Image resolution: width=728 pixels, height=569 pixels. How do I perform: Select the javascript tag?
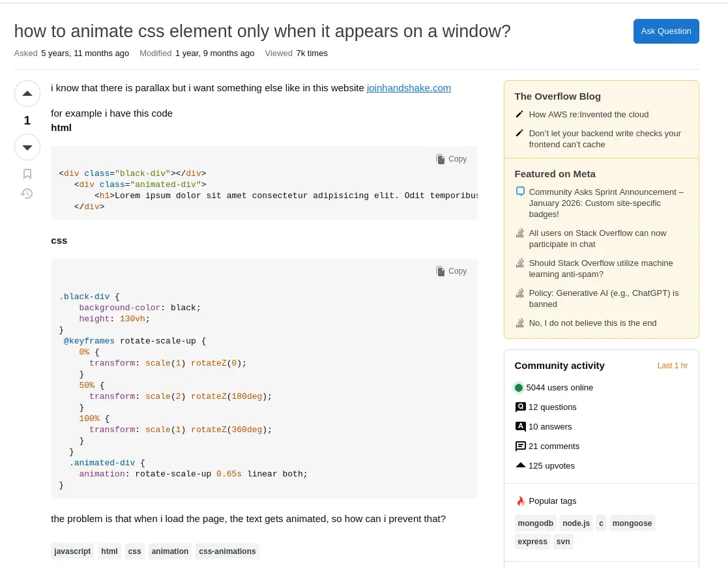pyautogui.click(x=72, y=551)
